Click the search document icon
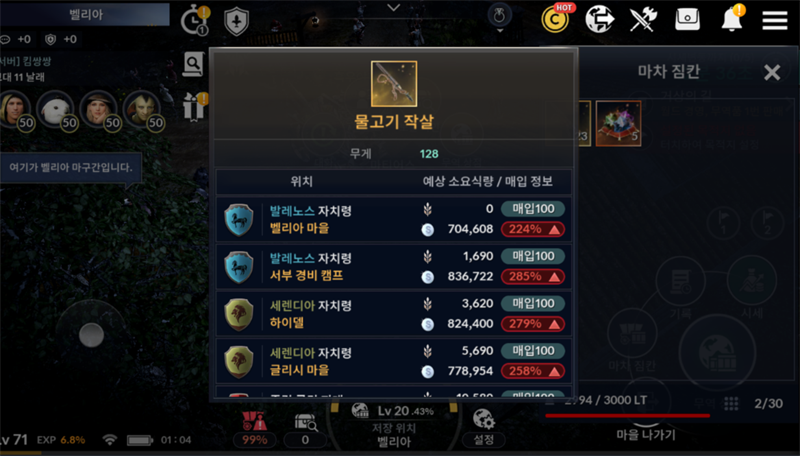This screenshot has width=800, height=456. point(193,64)
